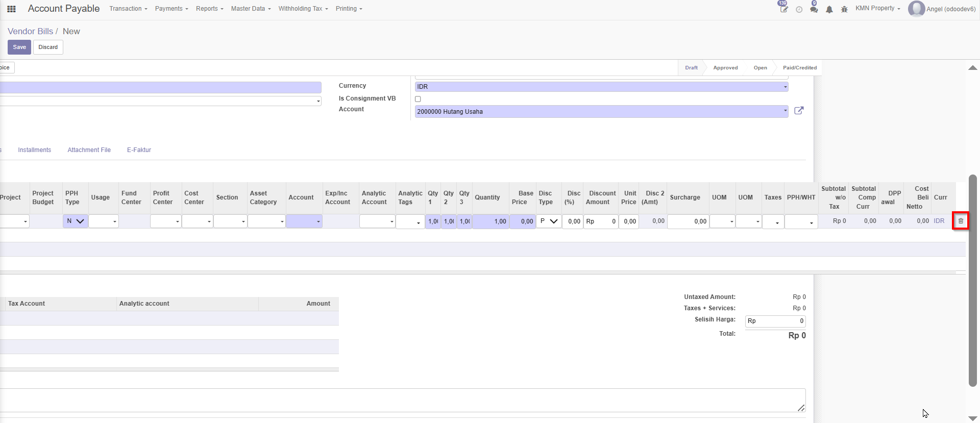Click the Discard button
This screenshot has height=423, width=980.
click(x=48, y=47)
